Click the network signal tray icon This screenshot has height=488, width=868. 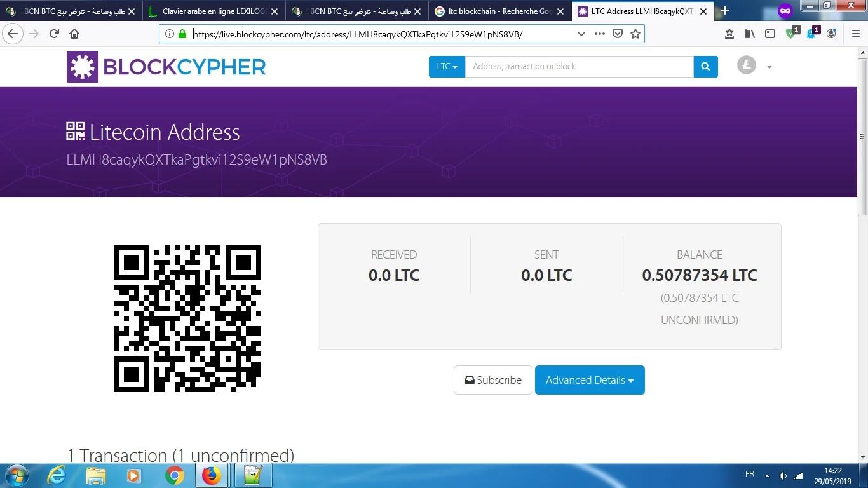tap(798, 475)
